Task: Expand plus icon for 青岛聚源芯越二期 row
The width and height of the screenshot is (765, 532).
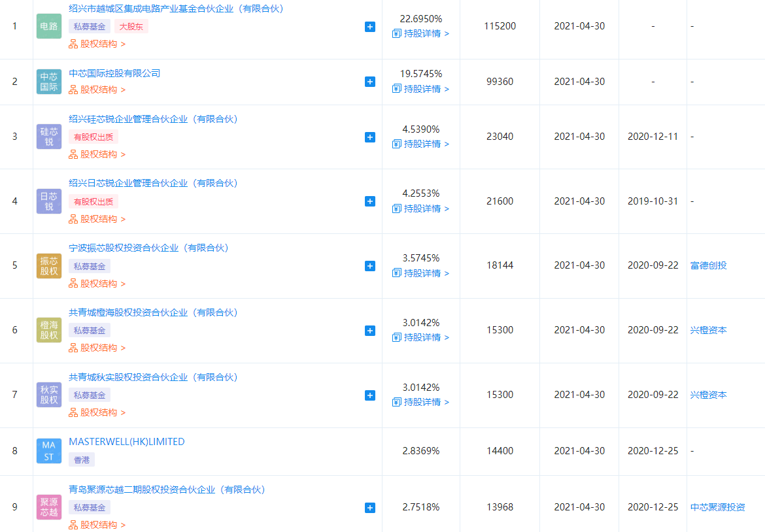Action: (x=370, y=508)
